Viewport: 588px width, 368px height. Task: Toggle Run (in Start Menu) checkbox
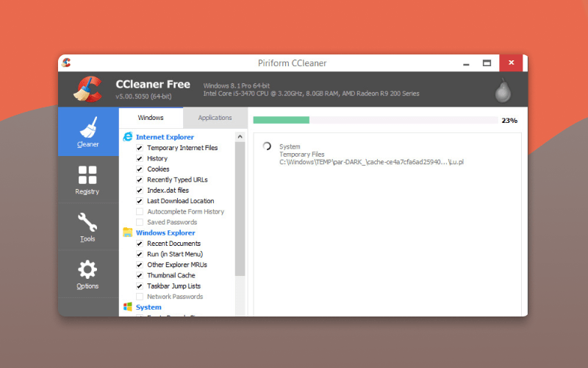140,254
